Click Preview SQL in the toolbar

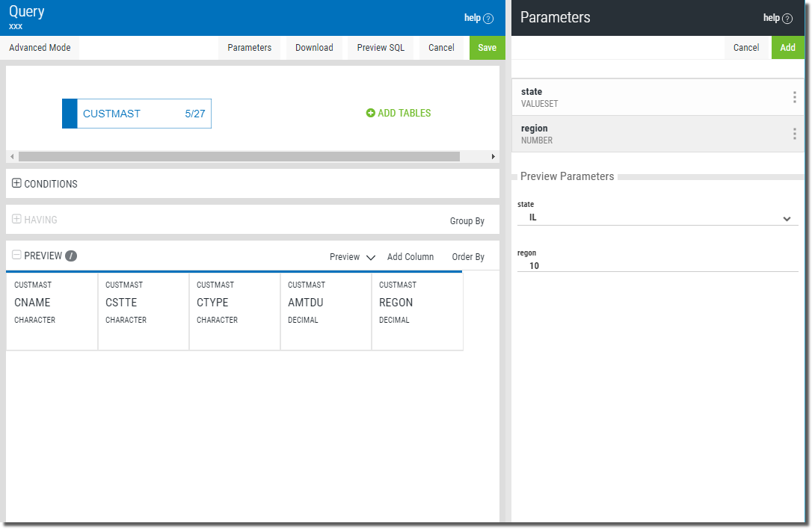point(381,48)
